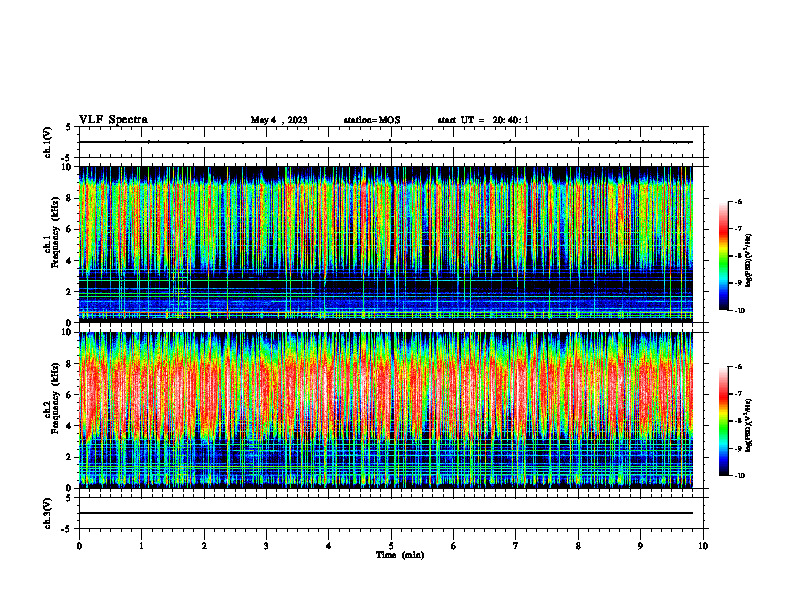Click the "station=MOS" header label
The image size is (792, 612).
(x=372, y=120)
